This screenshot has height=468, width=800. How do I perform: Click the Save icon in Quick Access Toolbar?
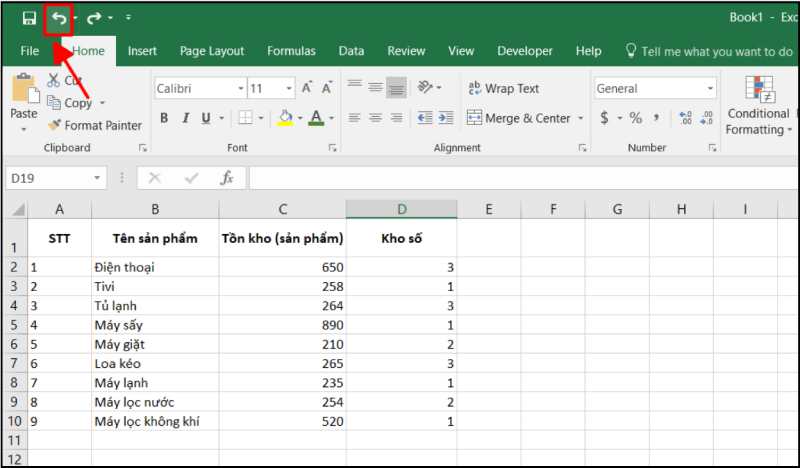pos(29,18)
